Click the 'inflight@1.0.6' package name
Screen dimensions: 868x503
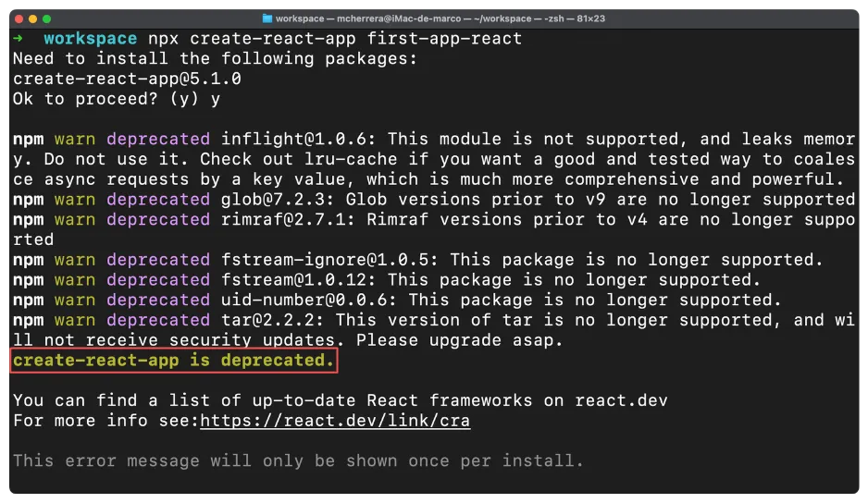[298, 140]
